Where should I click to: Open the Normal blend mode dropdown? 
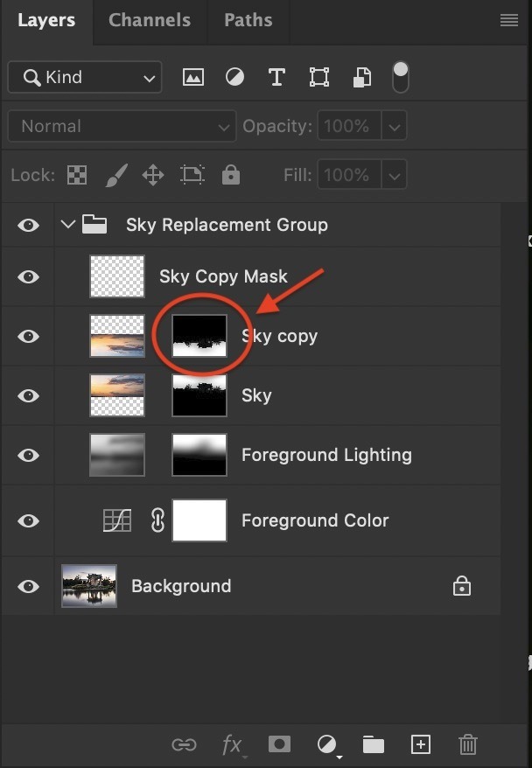(x=121, y=127)
